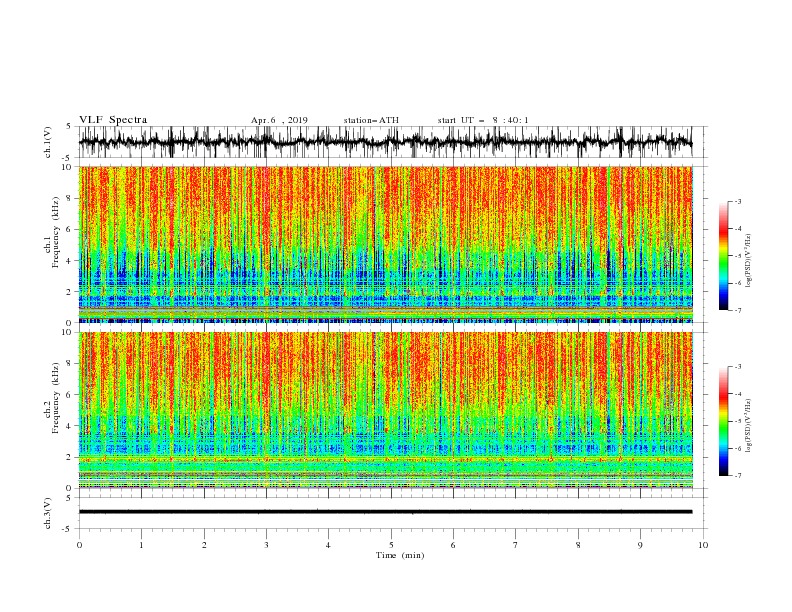Click time axis tick label "7"

[516, 545]
